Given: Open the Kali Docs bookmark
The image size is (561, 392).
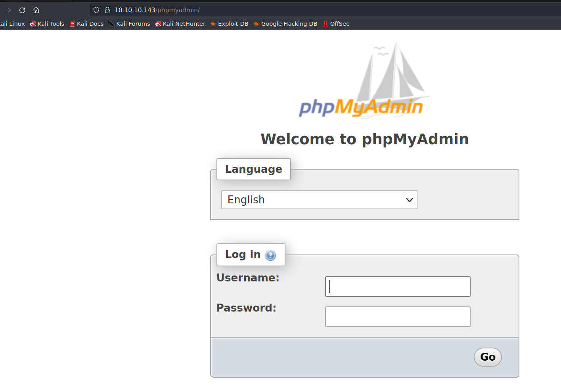Looking at the screenshot, I should 87,24.
